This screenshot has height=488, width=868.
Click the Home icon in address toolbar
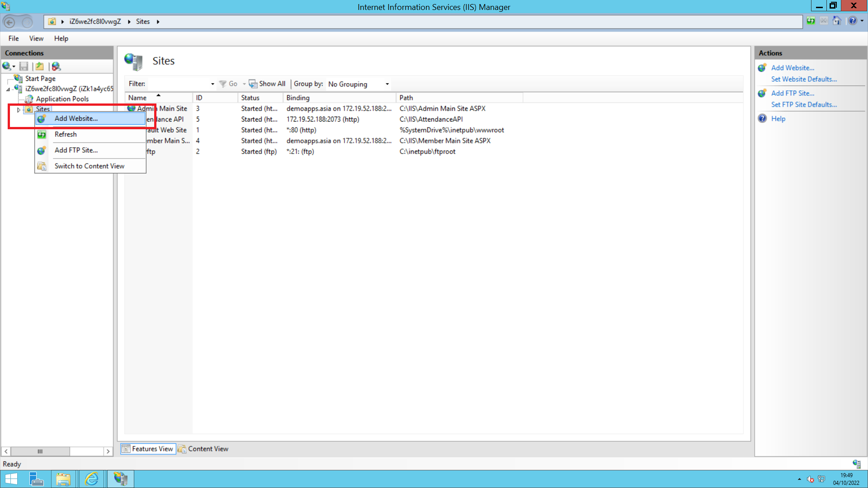837,21
